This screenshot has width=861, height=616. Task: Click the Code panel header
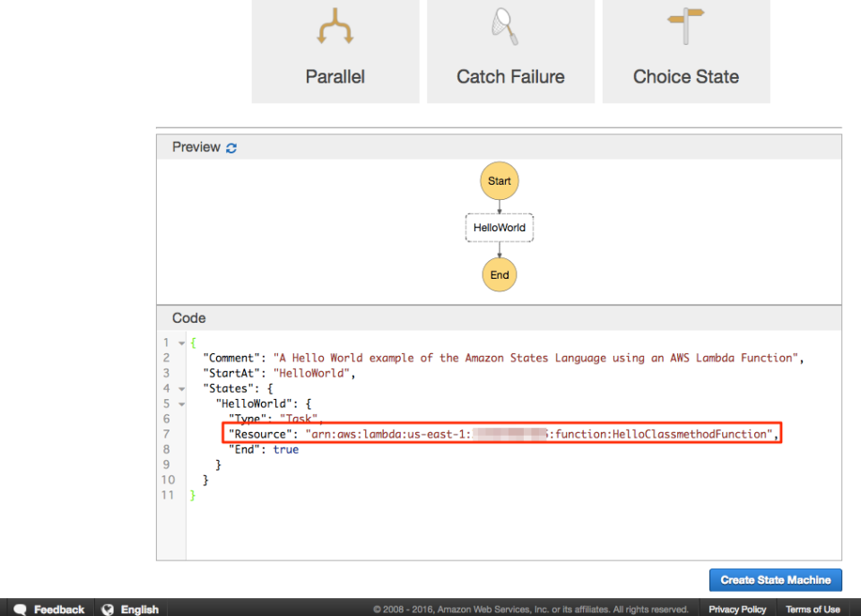188,317
